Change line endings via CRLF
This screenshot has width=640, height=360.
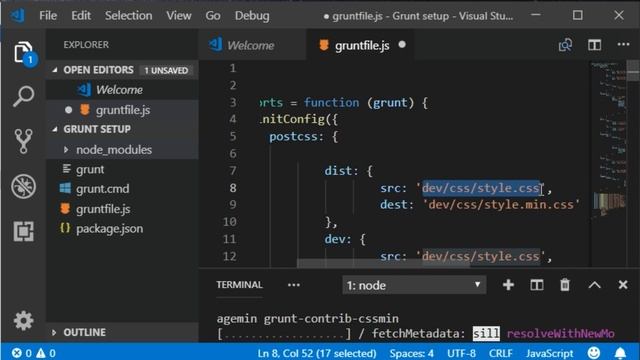[x=500, y=353]
